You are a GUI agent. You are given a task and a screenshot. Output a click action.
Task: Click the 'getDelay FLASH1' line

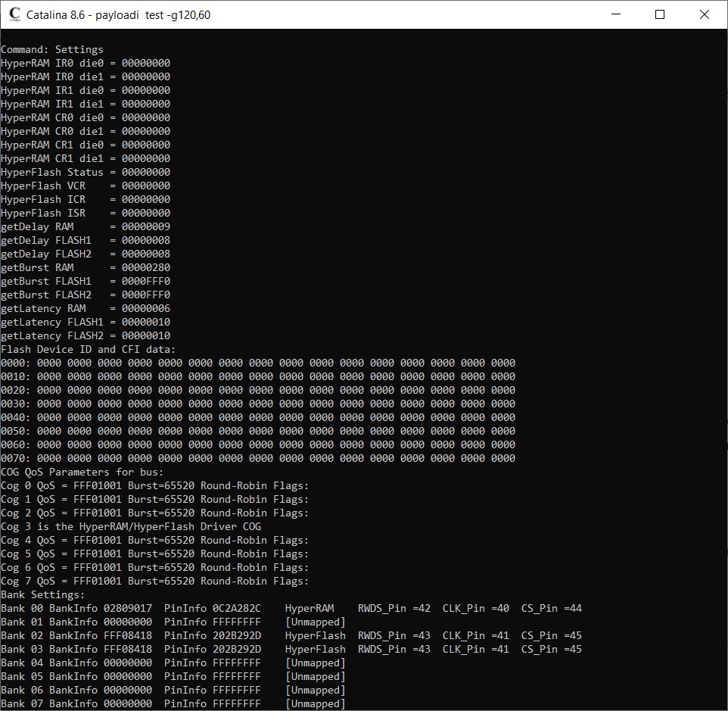(86, 240)
